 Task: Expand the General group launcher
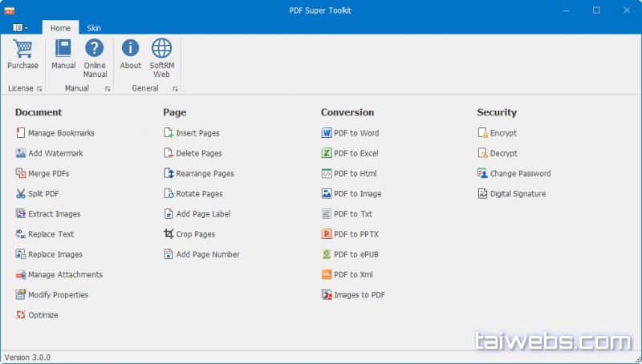(175, 89)
